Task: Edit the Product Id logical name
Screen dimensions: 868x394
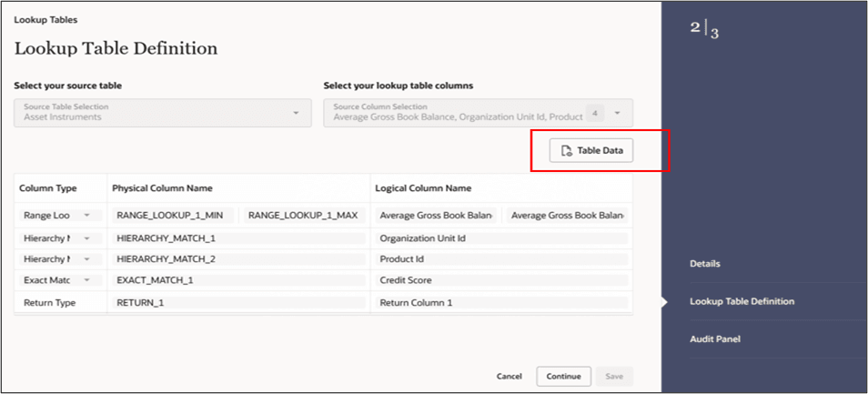Action: tap(501, 259)
